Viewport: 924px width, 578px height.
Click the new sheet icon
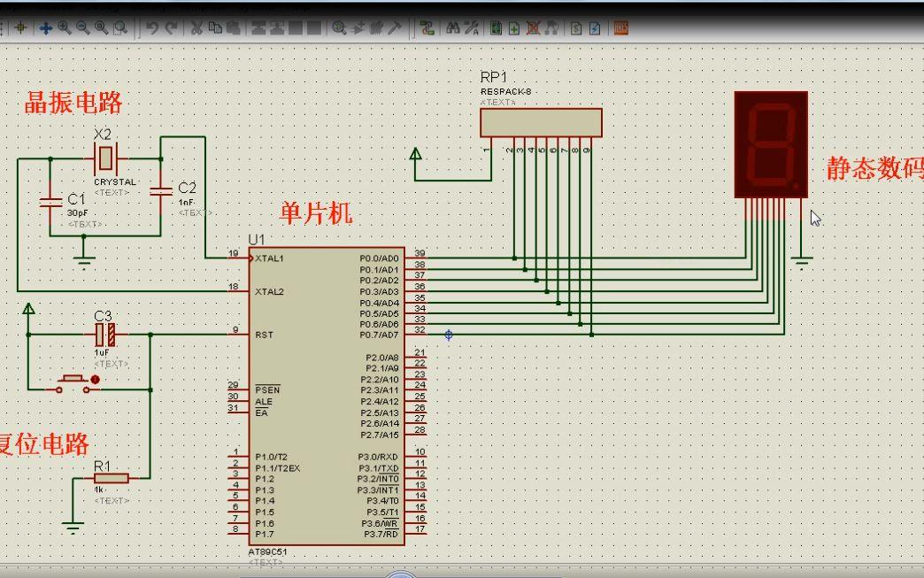(514, 27)
